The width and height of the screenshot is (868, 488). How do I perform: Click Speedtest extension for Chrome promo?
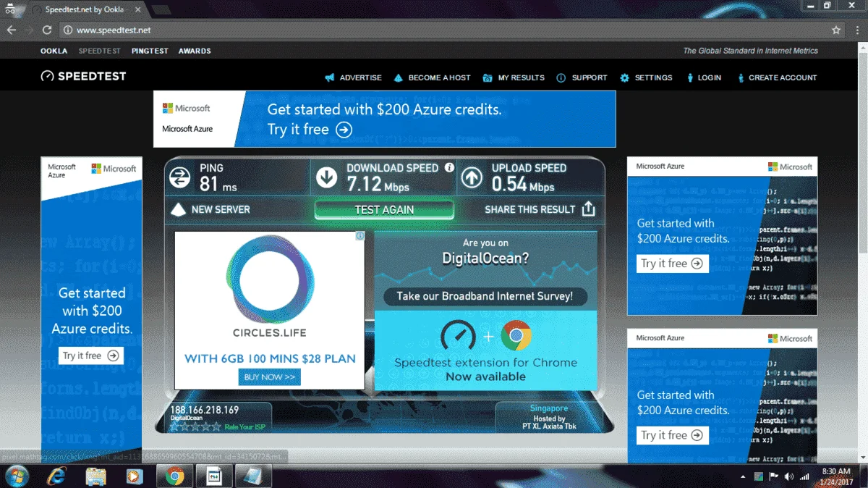(x=485, y=350)
